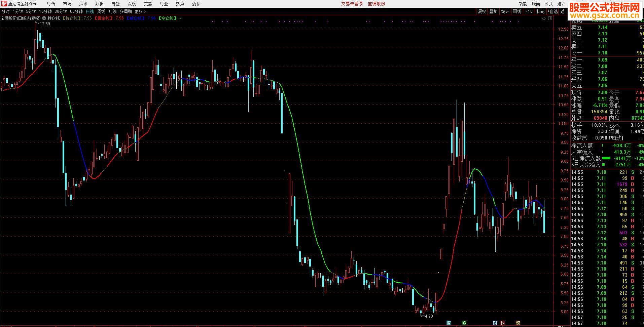Open the 委标 menu
644x327 pixels.
coord(196,4)
